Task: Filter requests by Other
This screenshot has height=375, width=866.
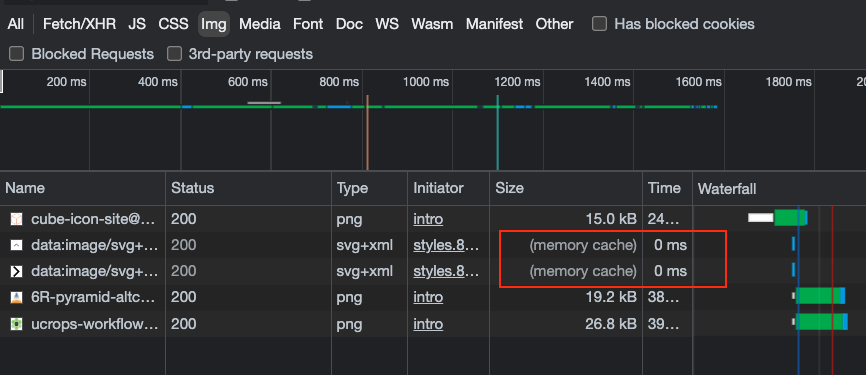Action: [x=554, y=24]
